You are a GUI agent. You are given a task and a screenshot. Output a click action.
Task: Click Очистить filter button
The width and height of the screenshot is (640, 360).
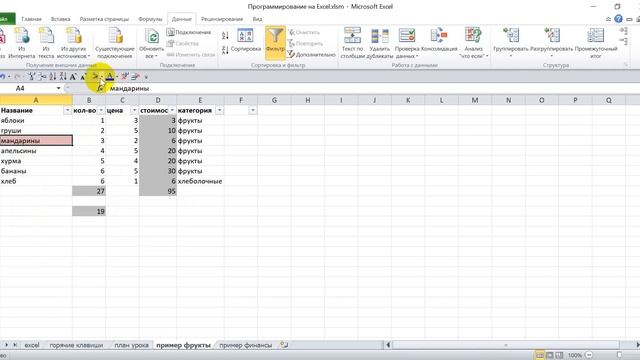click(304, 32)
